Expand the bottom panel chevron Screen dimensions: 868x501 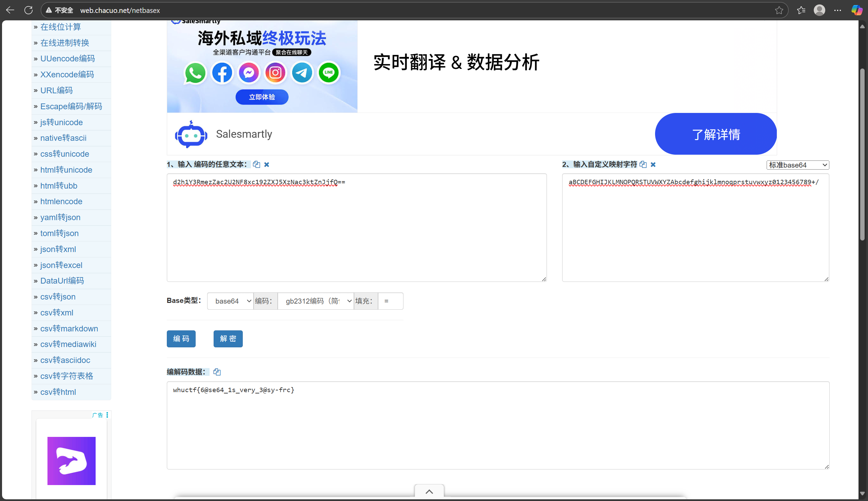coord(429,492)
